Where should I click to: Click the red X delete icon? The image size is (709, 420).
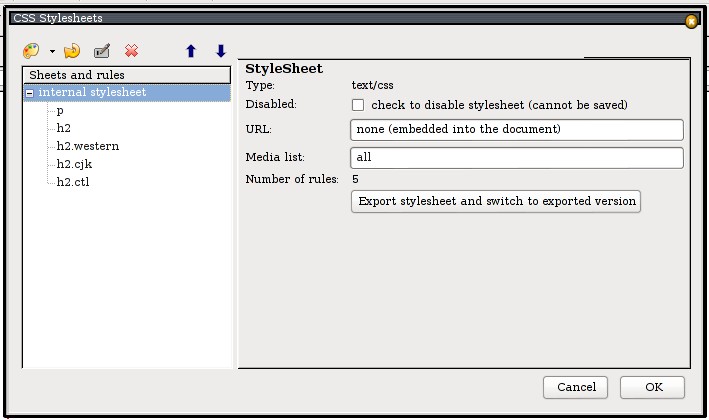coord(131,51)
